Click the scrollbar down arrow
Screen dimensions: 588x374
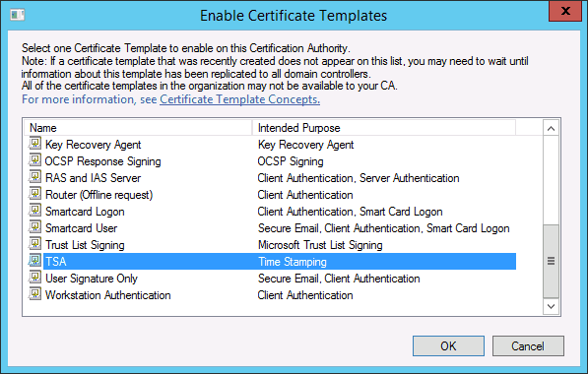551,306
